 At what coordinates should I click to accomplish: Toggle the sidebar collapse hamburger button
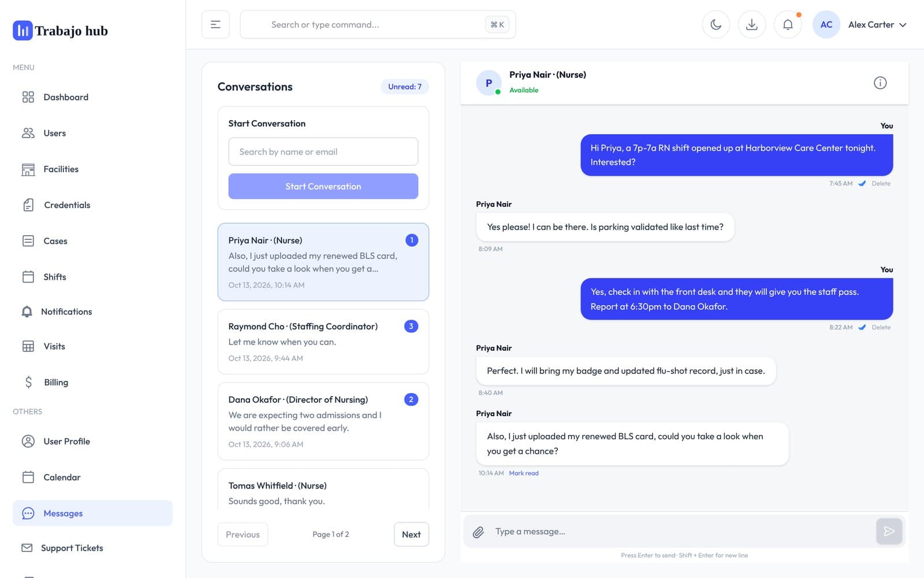pyautogui.click(x=215, y=24)
